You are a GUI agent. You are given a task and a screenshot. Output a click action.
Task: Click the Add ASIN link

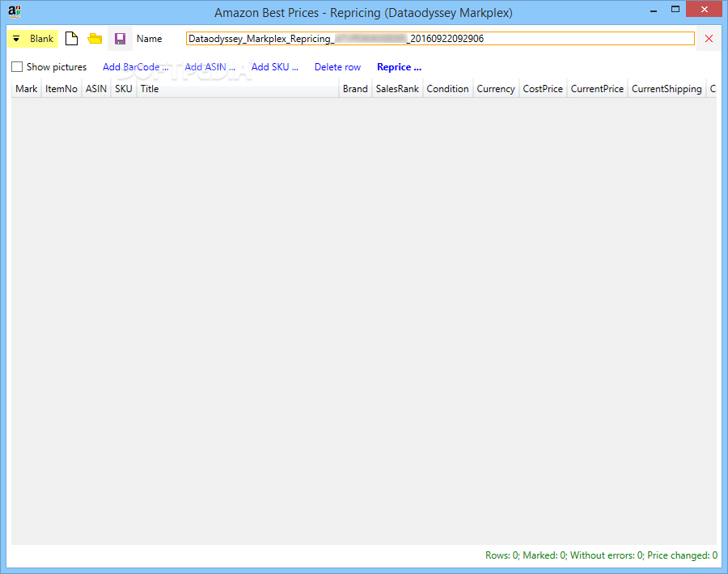pos(210,67)
